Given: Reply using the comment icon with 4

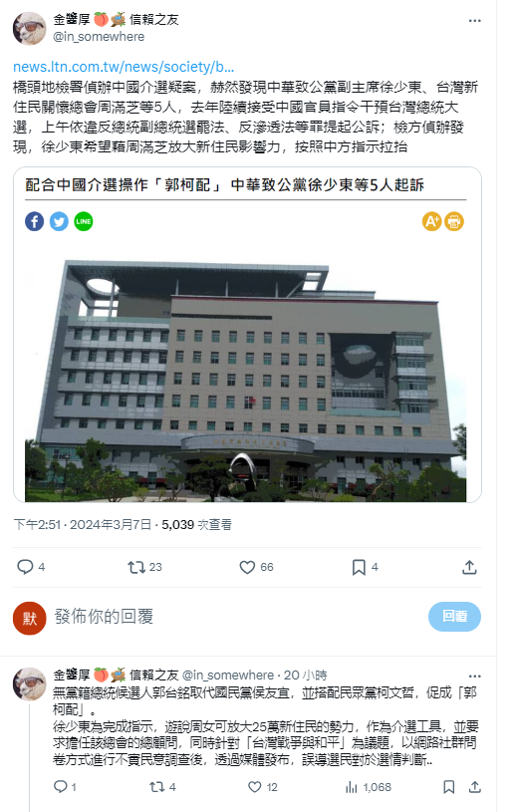Looking at the screenshot, I should [31, 567].
